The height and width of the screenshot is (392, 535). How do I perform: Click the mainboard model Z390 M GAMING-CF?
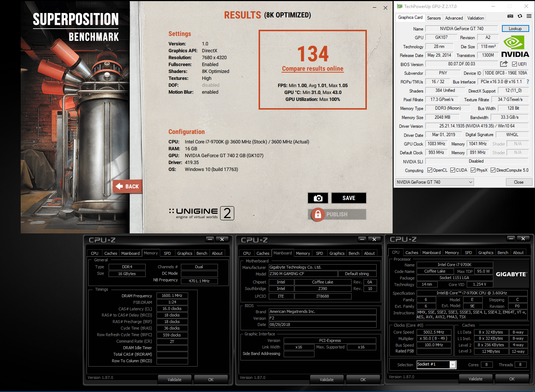coord(303,274)
